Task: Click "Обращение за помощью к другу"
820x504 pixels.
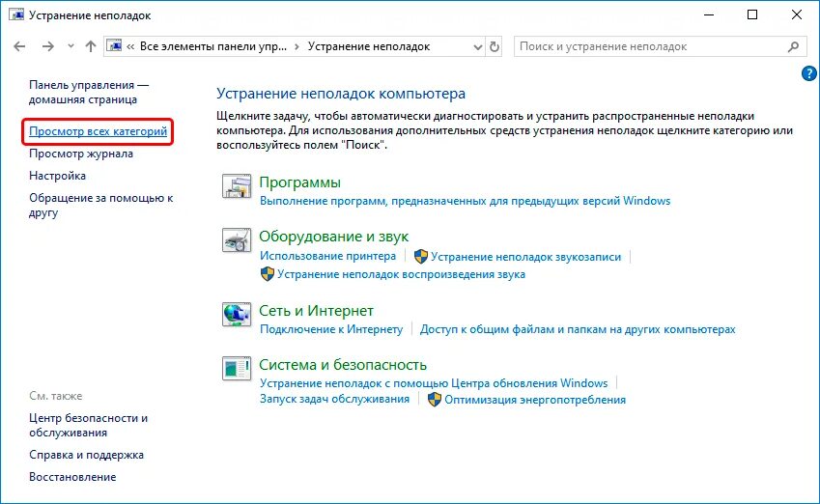Action: tap(101, 205)
